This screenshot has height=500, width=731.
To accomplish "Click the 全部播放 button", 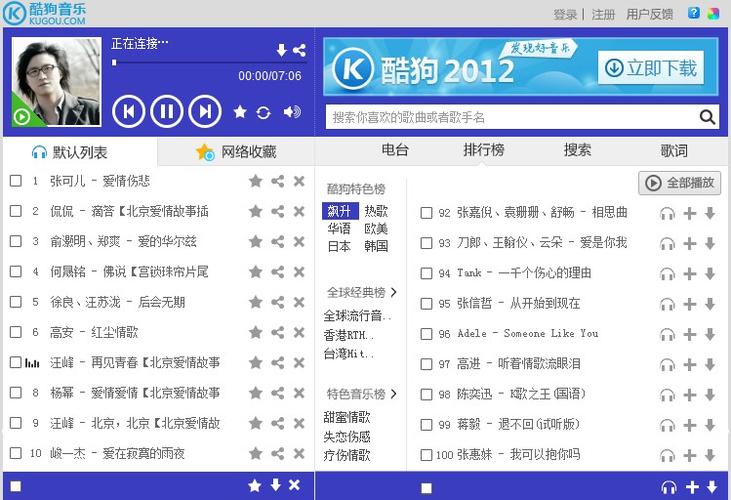I will click(x=680, y=183).
